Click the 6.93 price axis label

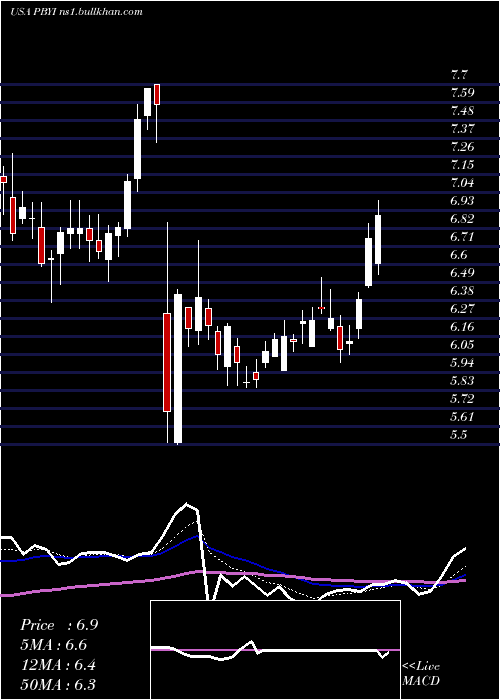[462, 201]
